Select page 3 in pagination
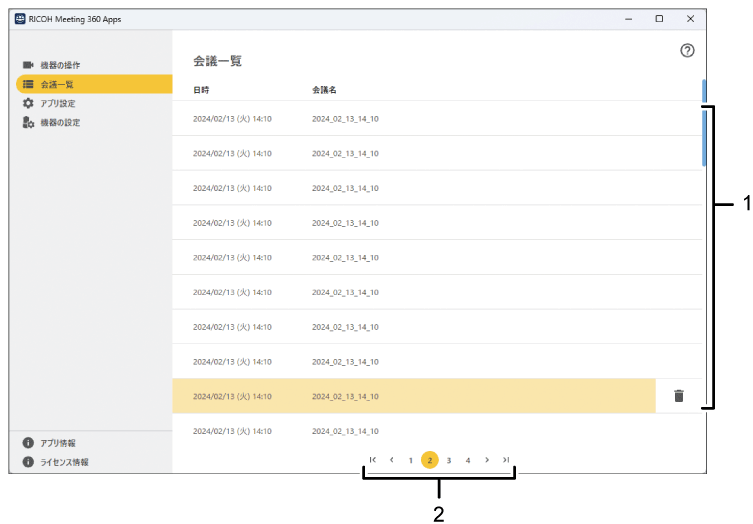 tap(449, 460)
